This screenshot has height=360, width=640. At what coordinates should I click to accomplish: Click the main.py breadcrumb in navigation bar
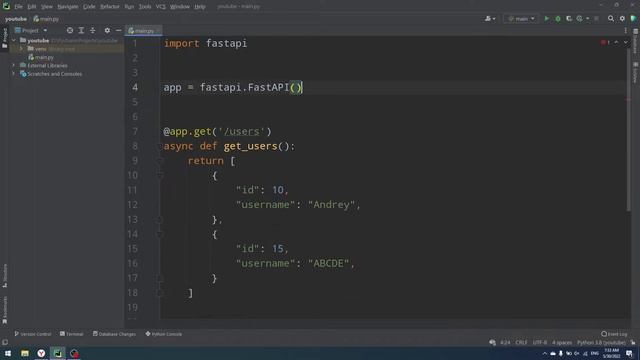tap(46, 19)
